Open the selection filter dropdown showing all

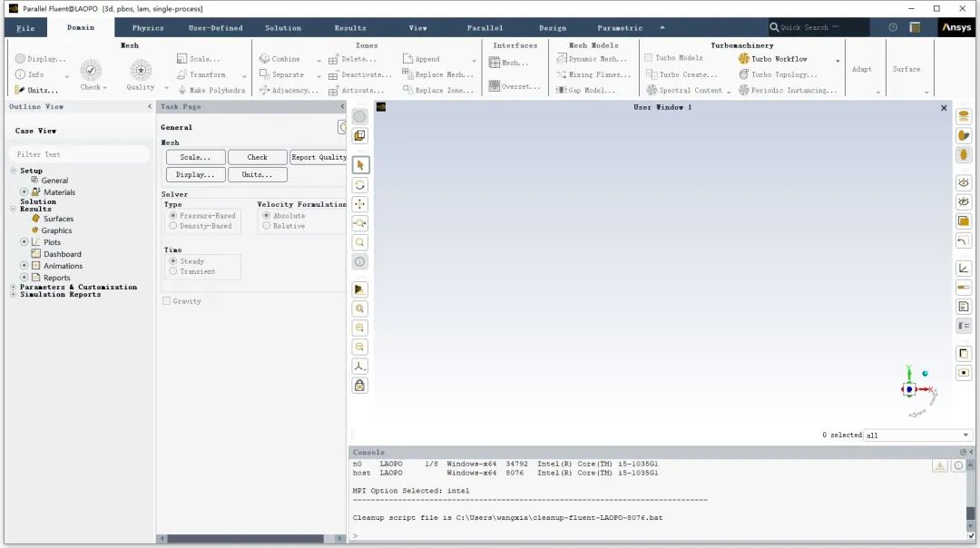click(x=917, y=435)
